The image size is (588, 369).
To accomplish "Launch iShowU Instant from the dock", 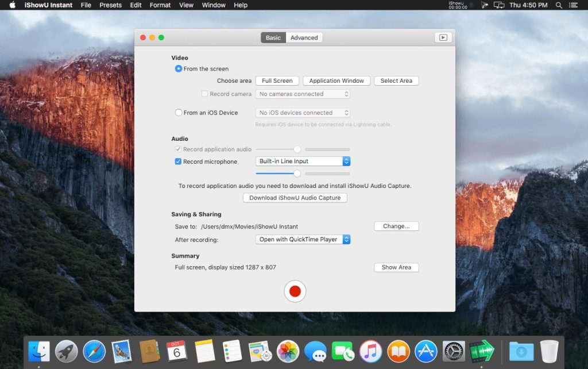I will coord(481,351).
